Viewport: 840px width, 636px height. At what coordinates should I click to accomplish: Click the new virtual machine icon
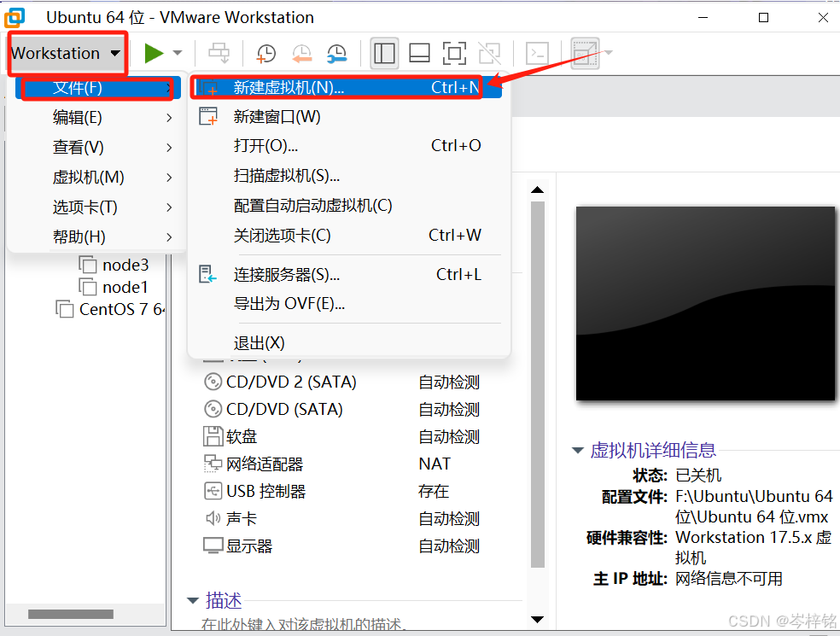tap(208, 87)
